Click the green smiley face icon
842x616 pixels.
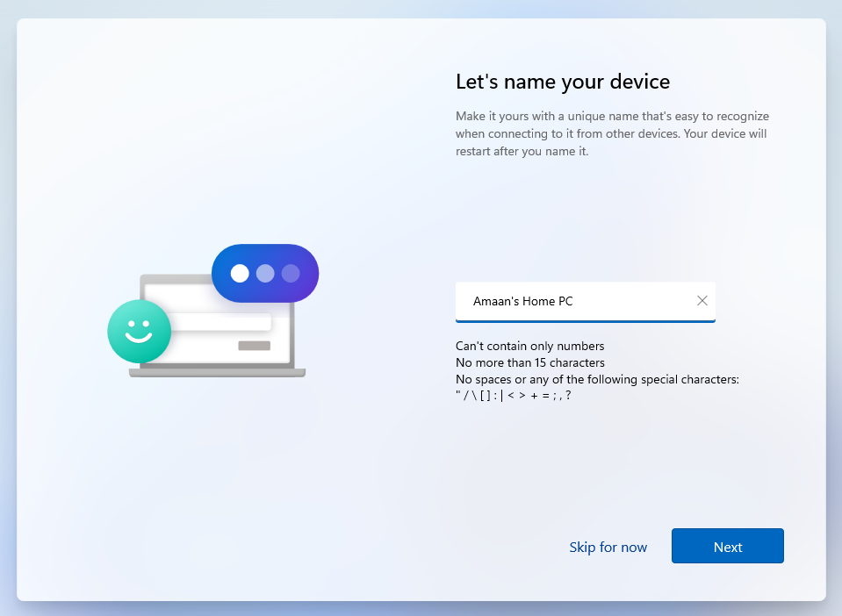point(139,332)
